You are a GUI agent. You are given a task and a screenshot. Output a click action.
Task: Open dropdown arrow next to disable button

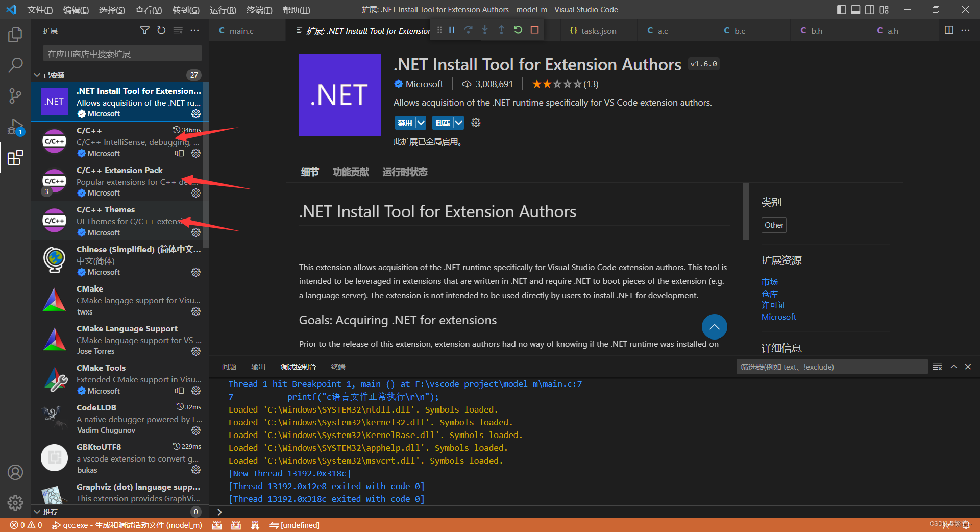tap(421, 123)
